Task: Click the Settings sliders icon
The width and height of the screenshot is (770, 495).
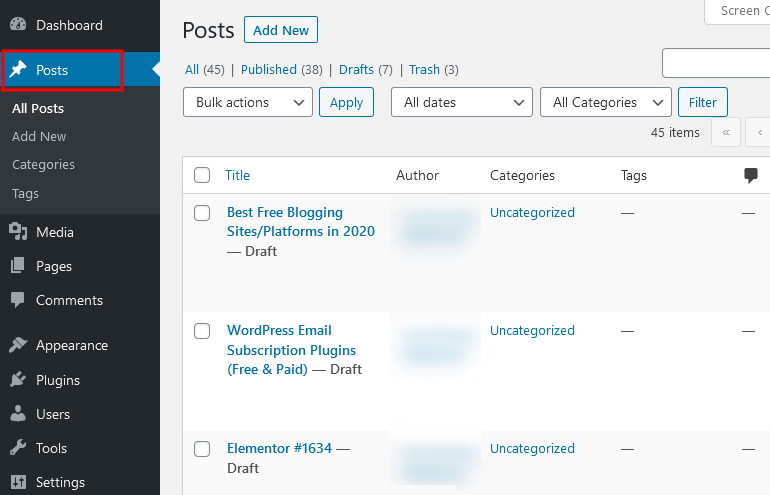Action: pyautogui.click(x=18, y=482)
